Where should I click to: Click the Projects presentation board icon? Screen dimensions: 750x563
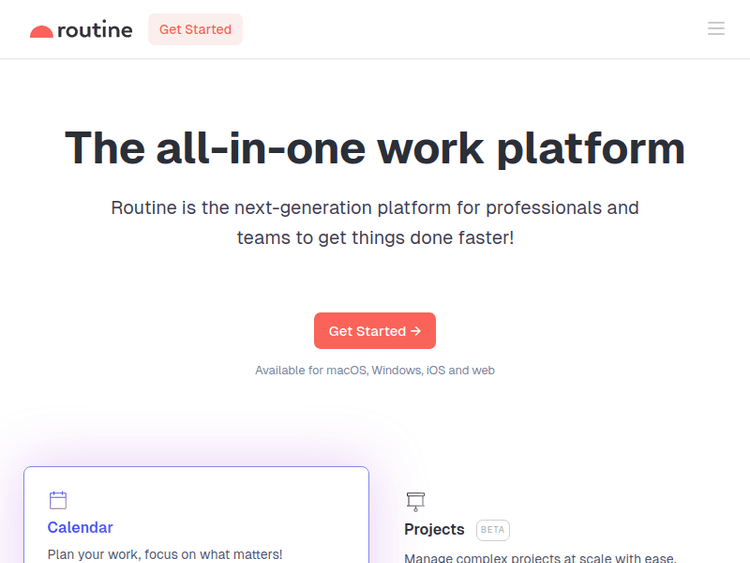pyautogui.click(x=416, y=501)
